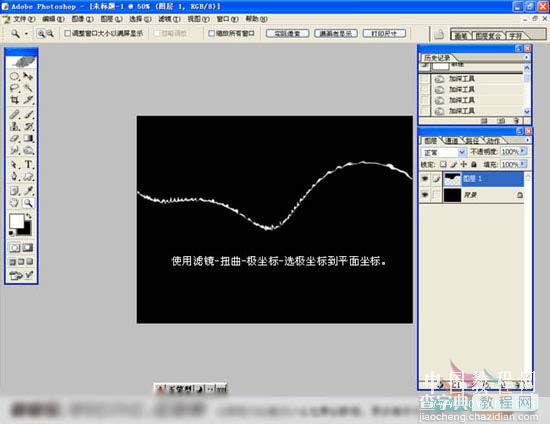Switch to Quick Mask mode
550x424 pixels.
[28, 248]
